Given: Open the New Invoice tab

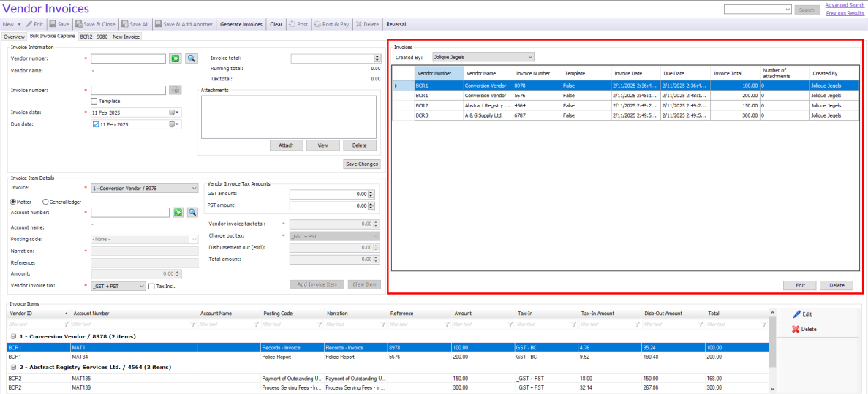Looking at the screenshot, I should tap(127, 37).
